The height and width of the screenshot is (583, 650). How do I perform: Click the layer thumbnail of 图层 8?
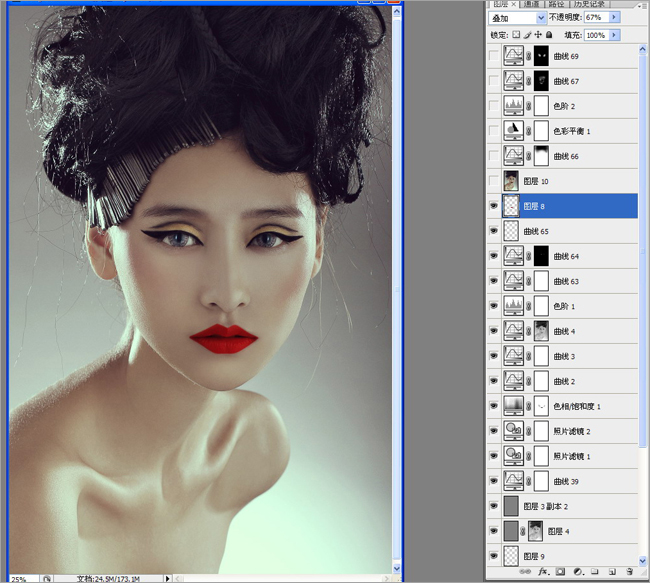(511, 206)
